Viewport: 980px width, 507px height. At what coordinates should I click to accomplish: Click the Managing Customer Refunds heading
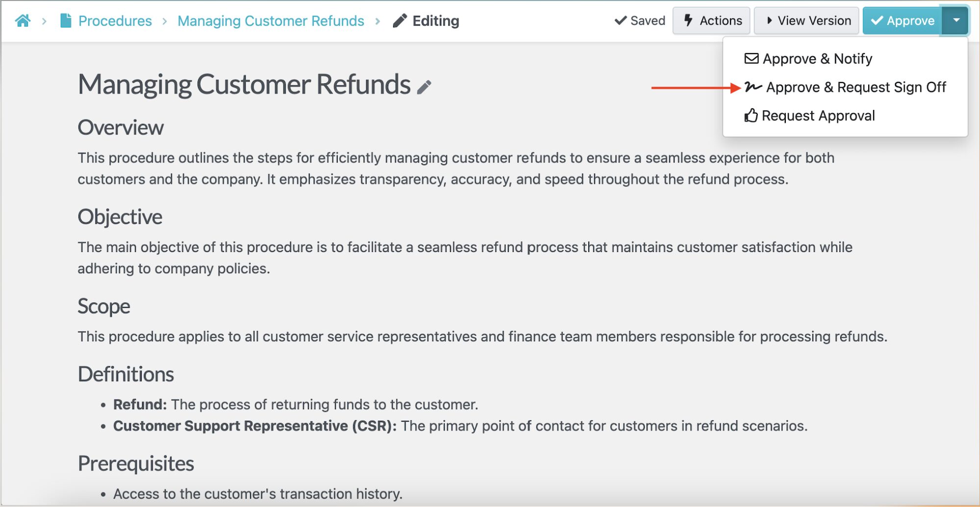(244, 84)
